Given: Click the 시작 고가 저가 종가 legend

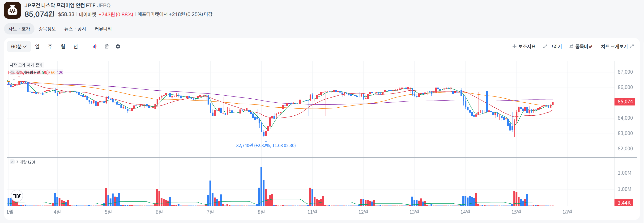Looking at the screenshot, I should (x=26, y=65).
